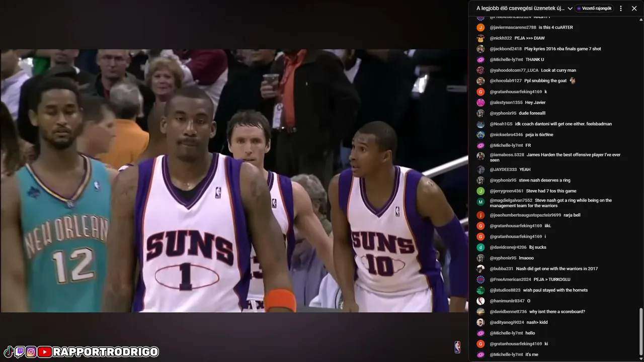This screenshot has height=362, width=644.
Task: Select the message "Play kyries 2016 nba finals game 7 shot"
Action: click(x=562, y=49)
